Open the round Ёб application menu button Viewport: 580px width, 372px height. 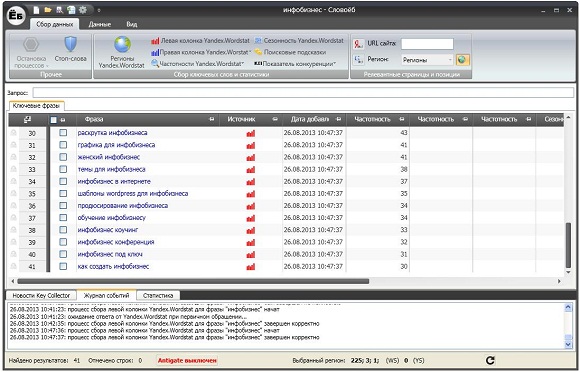click(x=17, y=16)
